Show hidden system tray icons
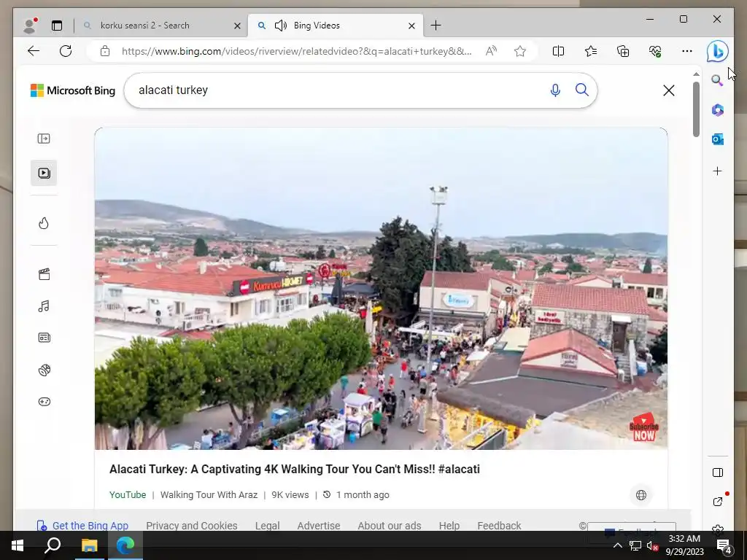 tap(617, 545)
